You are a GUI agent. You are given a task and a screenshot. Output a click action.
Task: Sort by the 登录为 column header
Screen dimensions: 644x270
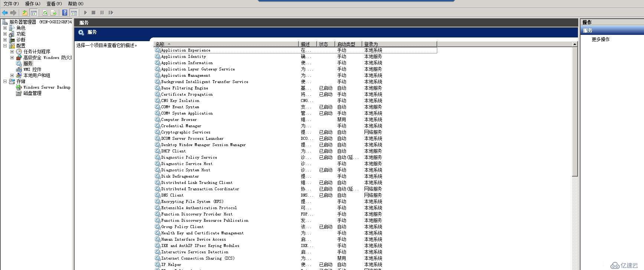(399, 44)
